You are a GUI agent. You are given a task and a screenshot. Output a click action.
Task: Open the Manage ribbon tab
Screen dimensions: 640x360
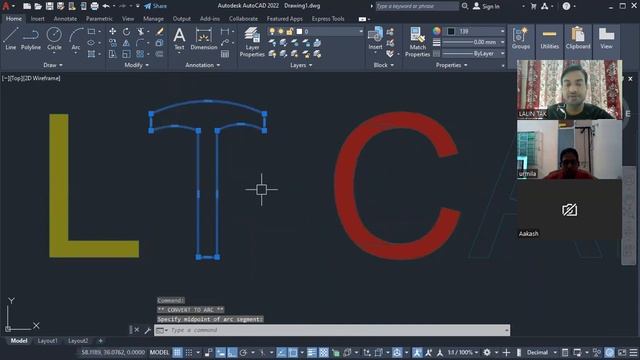tap(153, 19)
